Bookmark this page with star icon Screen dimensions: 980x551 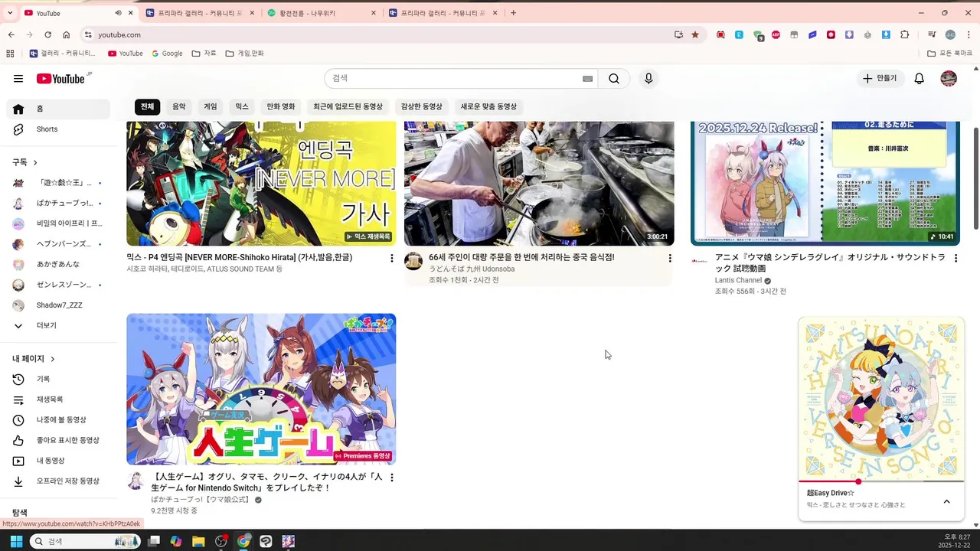[x=695, y=34]
